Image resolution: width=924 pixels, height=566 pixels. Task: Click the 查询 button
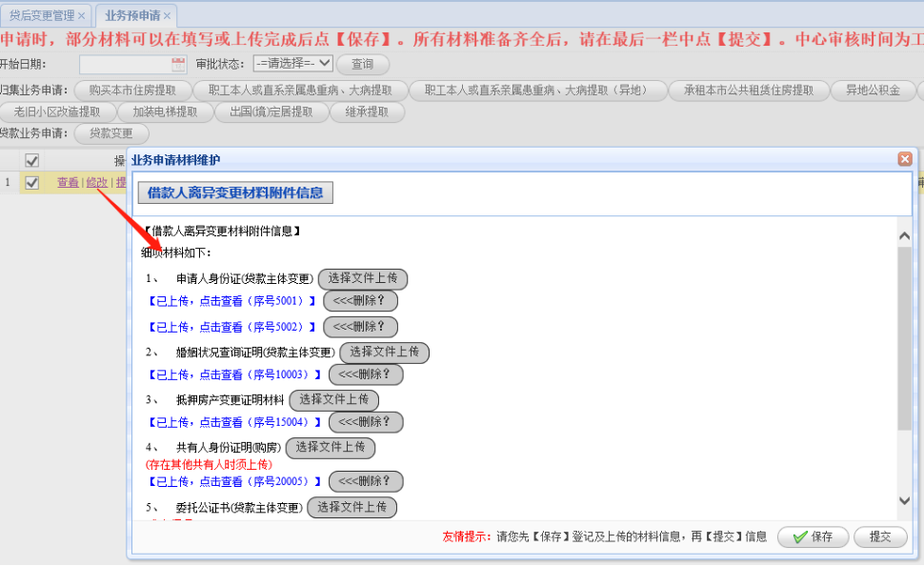(x=362, y=64)
